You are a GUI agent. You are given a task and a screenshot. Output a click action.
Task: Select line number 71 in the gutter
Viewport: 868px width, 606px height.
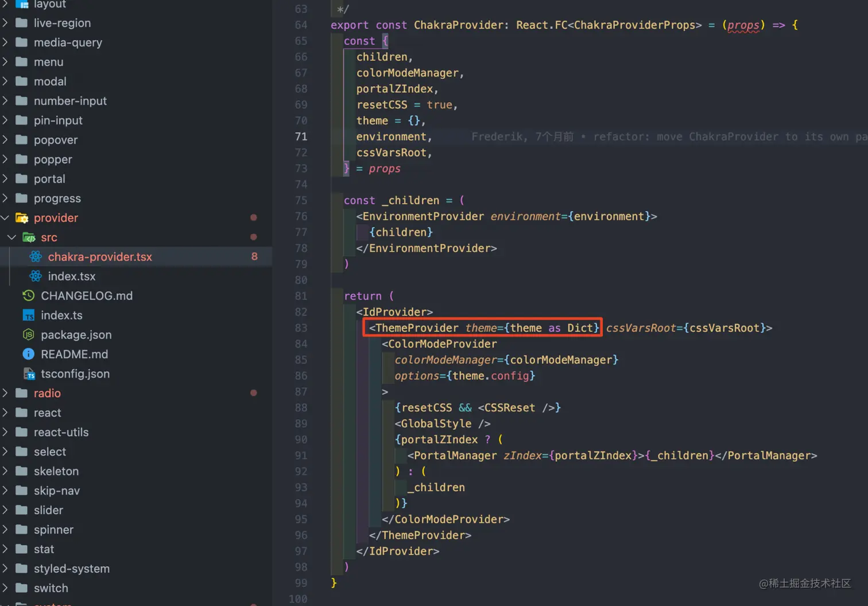301,137
